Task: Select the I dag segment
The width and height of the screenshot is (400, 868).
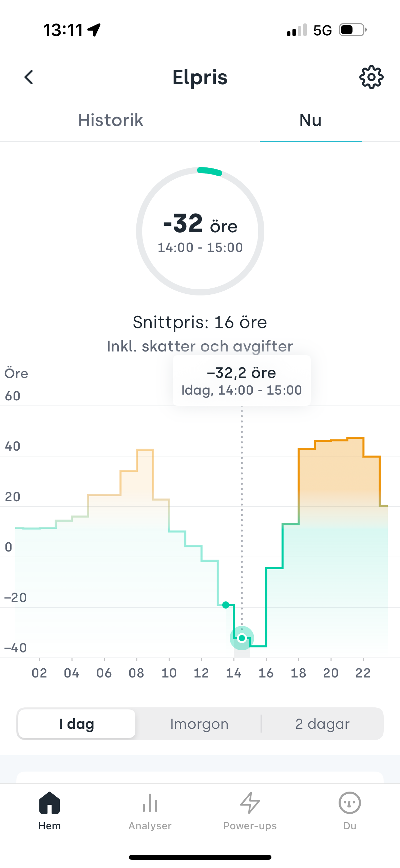Action: point(77,724)
